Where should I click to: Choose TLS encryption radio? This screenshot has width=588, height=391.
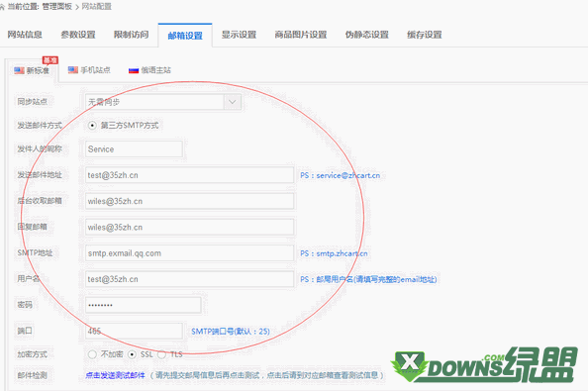pyautogui.click(x=161, y=354)
